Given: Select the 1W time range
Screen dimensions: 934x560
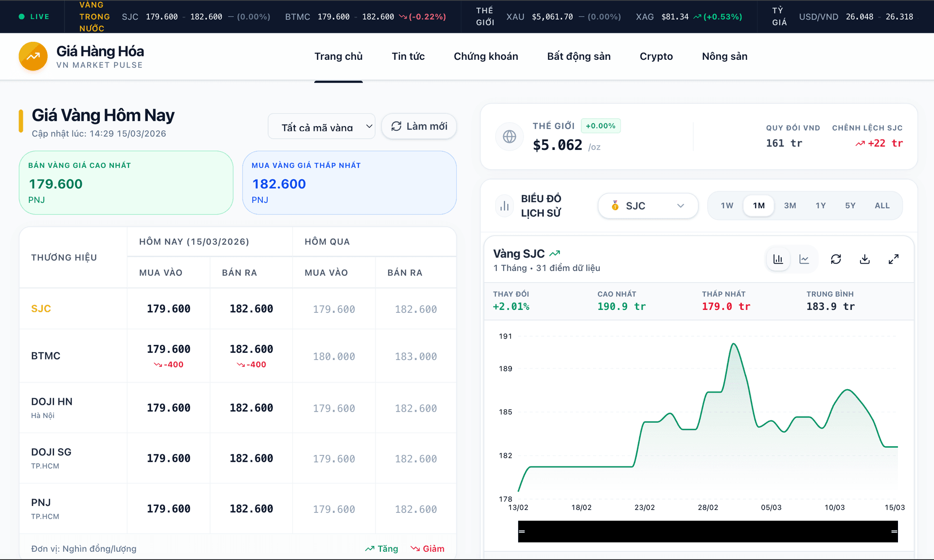Looking at the screenshot, I should coord(727,205).
